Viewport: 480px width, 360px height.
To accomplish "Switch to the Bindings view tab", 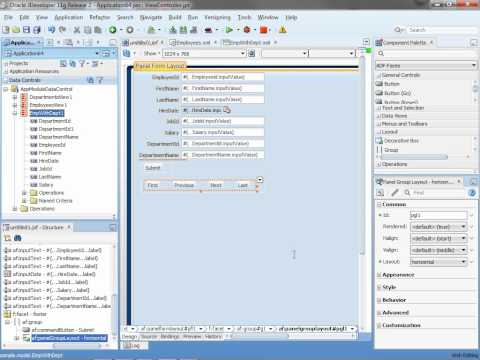I will [170, 337].
